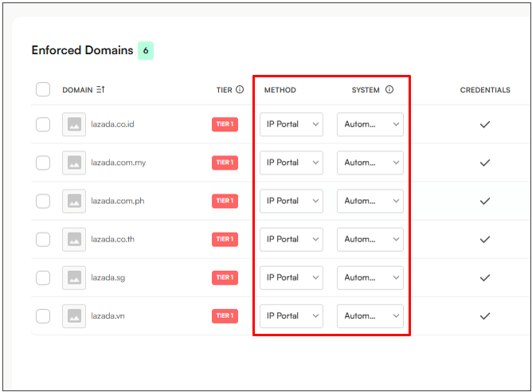The image size is (532, 392).
Task: Sort domains using the DOMAIN sort icon
Action: point(100,89)
